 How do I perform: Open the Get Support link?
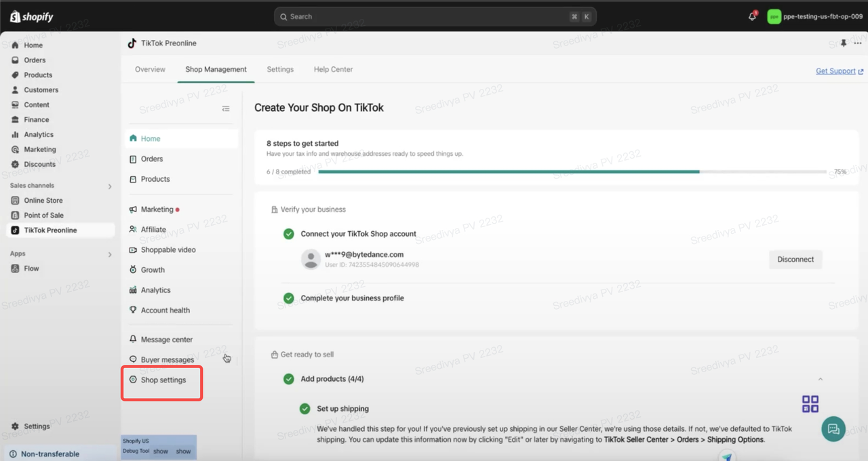tap(839, 71)
